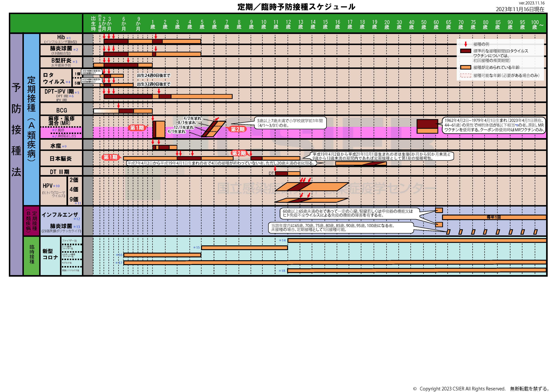Click the HPV 2価 sub-label
The height and width of the screenshot is (392, 554).
coord(74,180)
